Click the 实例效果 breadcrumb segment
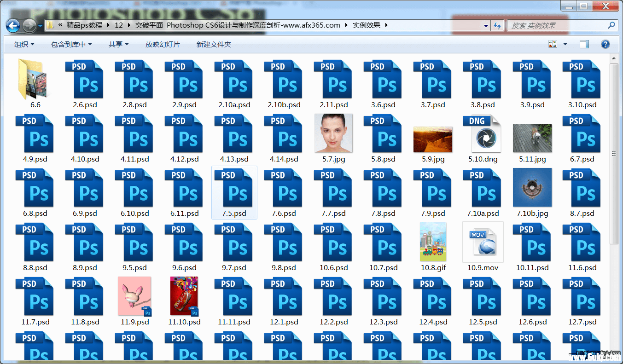Image resolution: width=623 pixels, height=364 pixels. pos(367,25)
